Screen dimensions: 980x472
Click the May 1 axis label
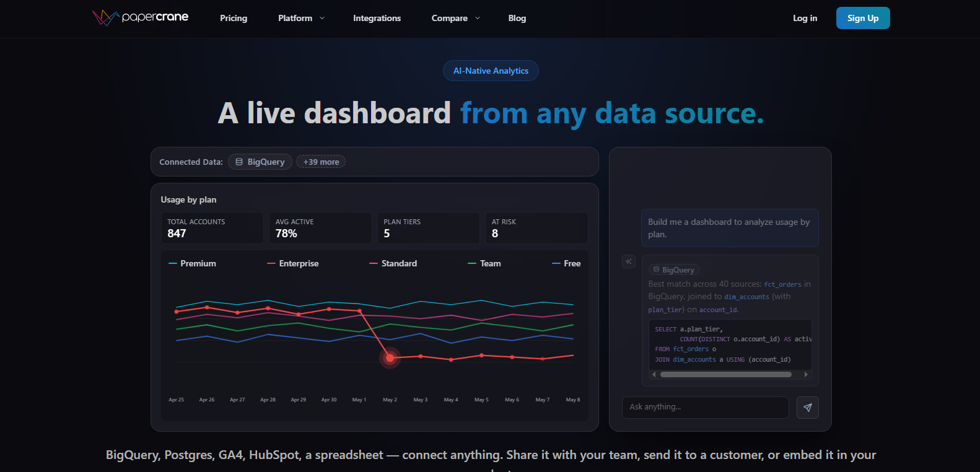[x=359, y=400]
